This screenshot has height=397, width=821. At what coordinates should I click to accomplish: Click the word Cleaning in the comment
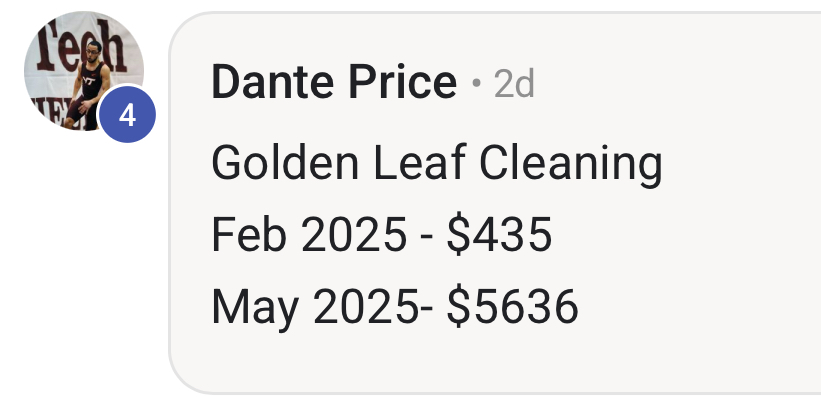[571, 165]
